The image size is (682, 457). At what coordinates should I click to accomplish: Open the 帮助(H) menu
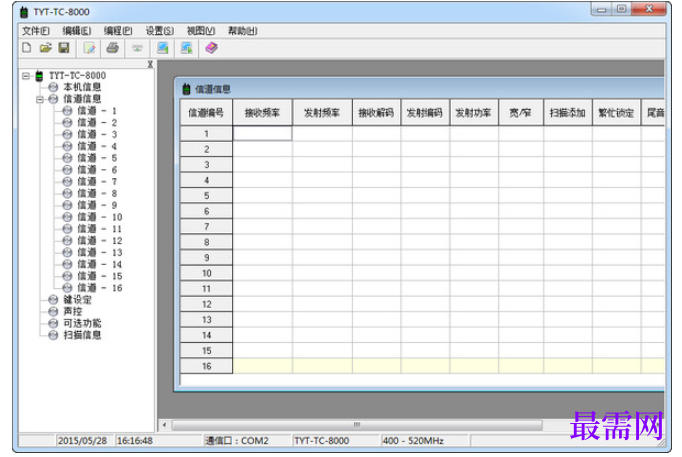(243, 31)
